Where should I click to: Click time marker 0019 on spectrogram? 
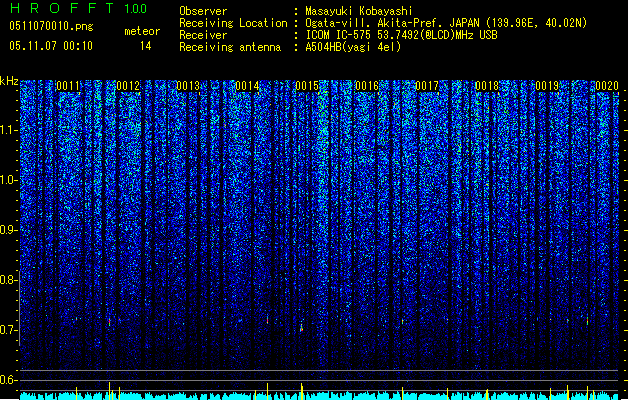[x=547, y=86]
